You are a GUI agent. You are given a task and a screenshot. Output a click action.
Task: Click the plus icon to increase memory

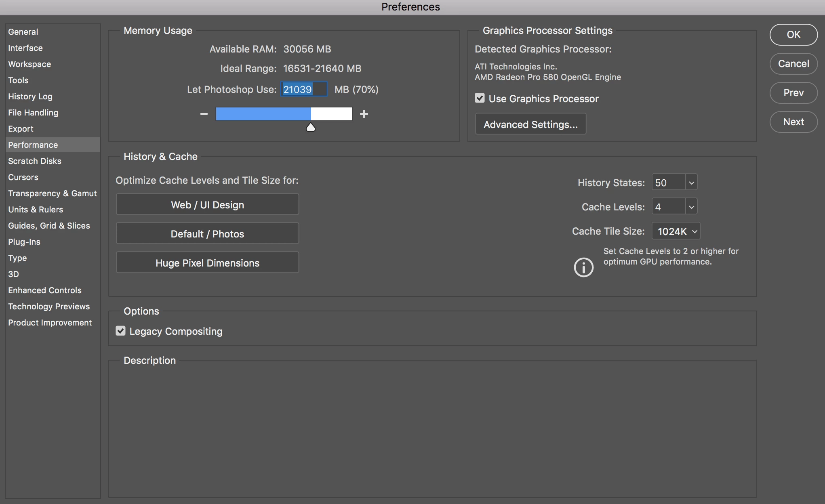364,114
